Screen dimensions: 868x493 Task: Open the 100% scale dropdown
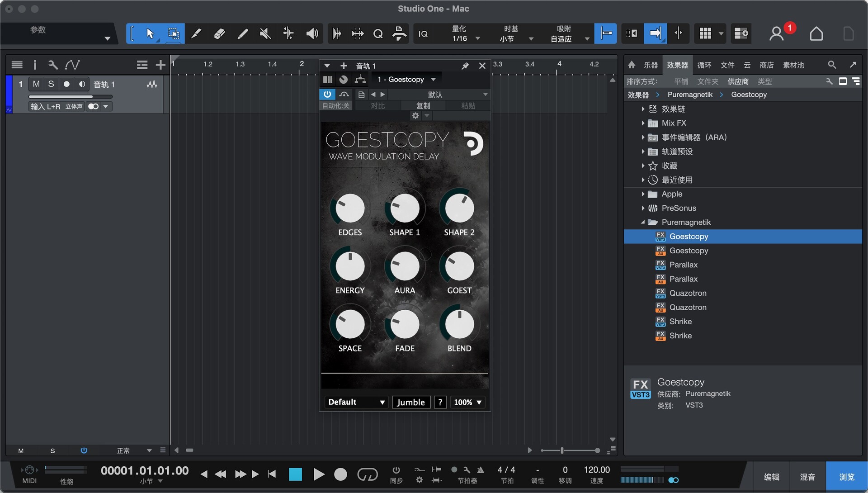467,402
